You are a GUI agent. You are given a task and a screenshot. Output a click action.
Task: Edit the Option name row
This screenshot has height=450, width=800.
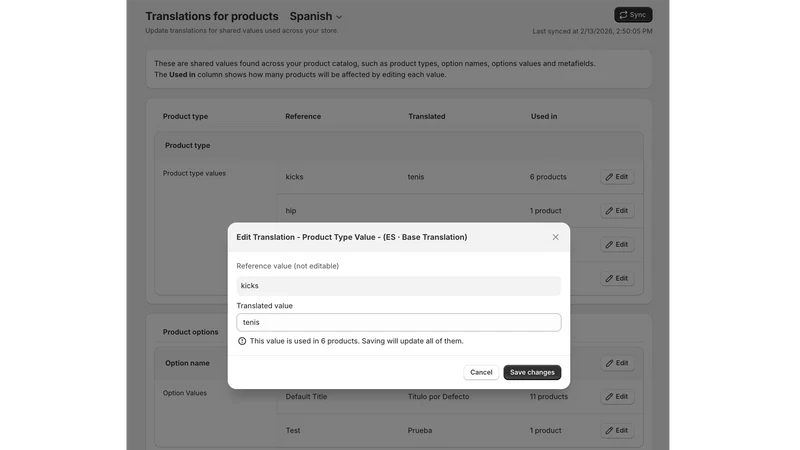617,363
